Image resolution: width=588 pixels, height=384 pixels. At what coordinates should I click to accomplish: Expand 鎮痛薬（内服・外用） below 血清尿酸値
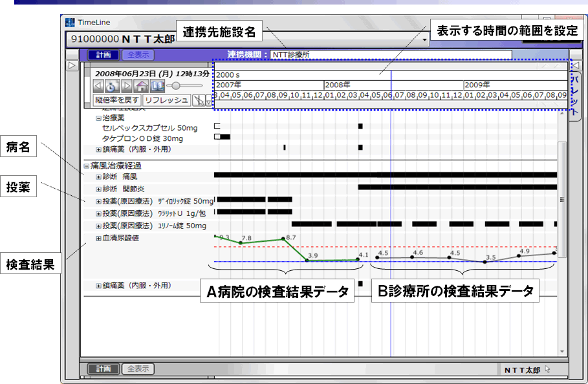click(98, 286)
